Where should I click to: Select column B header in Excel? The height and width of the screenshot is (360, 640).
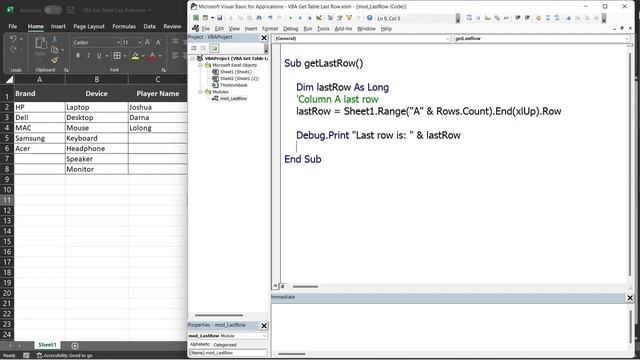point(96,80)
